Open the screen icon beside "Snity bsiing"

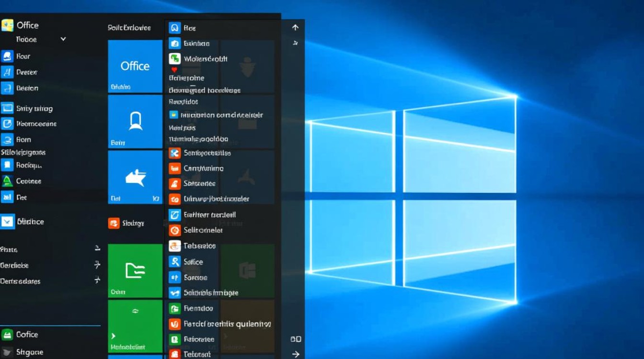7,108
